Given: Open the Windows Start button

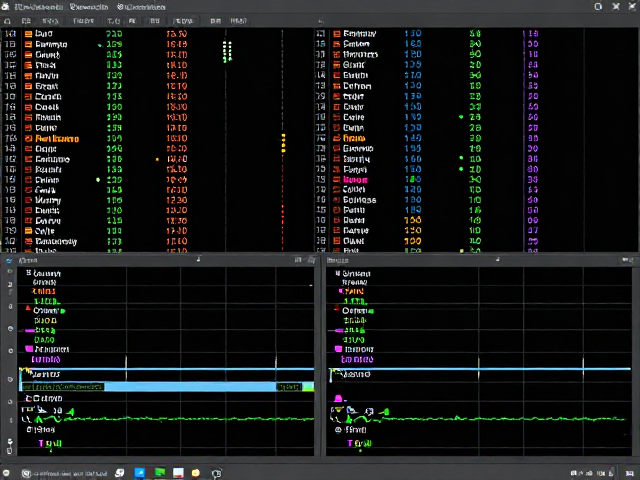Looking at the screenshot, I should 6,473.
